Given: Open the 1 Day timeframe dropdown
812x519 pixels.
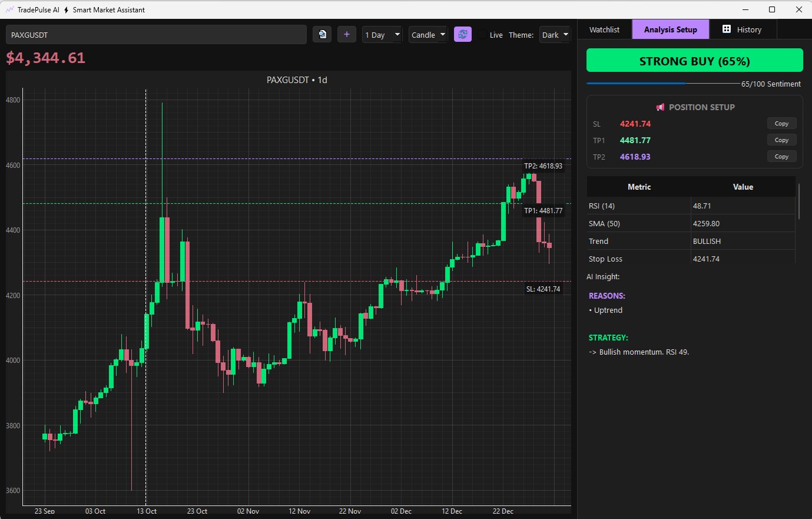Looking at the screenshot, I should [x=382, y=34].
